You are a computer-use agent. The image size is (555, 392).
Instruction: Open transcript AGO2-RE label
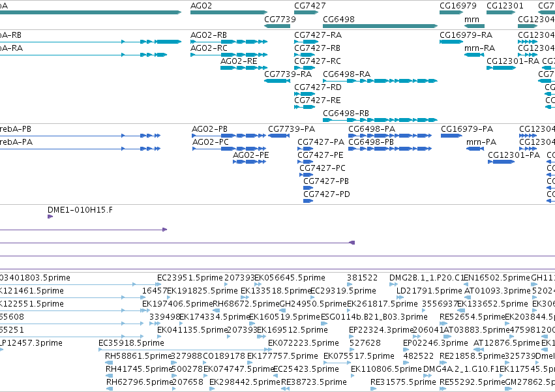[x=239, y=61]
